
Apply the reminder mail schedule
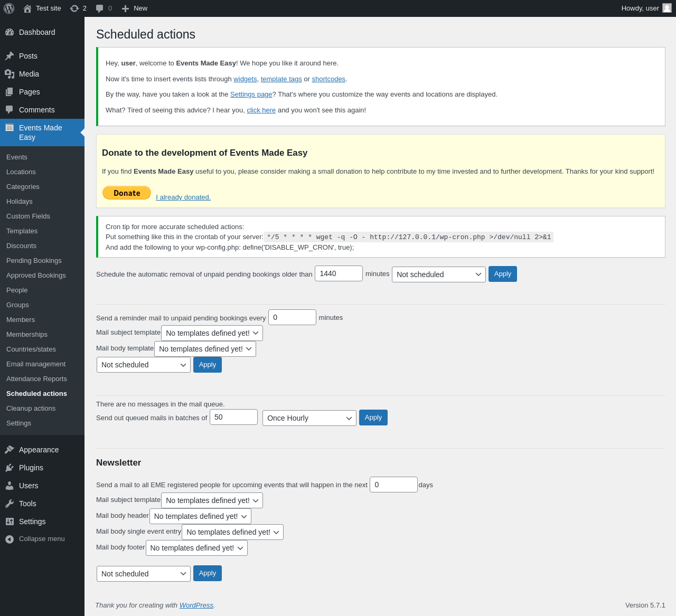(208, 365)
